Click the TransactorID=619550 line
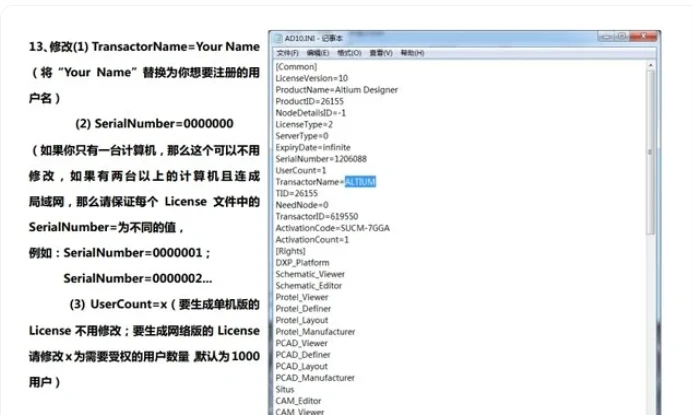The height and width of the screenshot is (415, 693). (x=317, y=216)
